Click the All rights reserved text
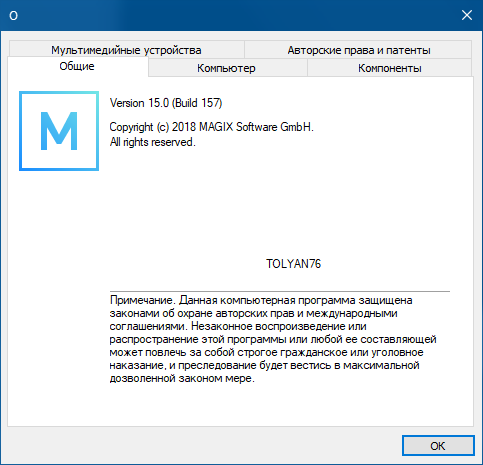Screen dimensions: 483x465 tap(152, 142)
